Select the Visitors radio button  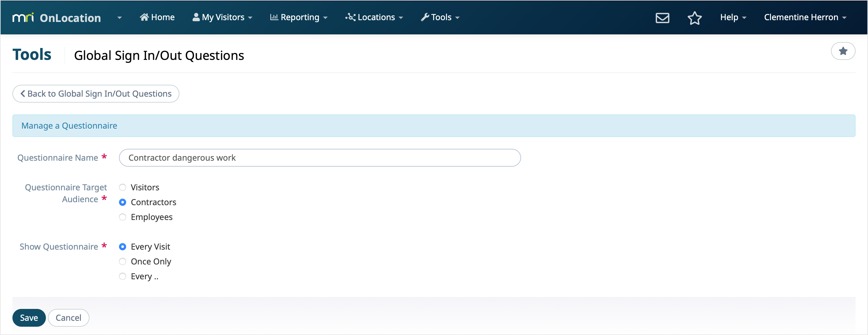(123, 187)
